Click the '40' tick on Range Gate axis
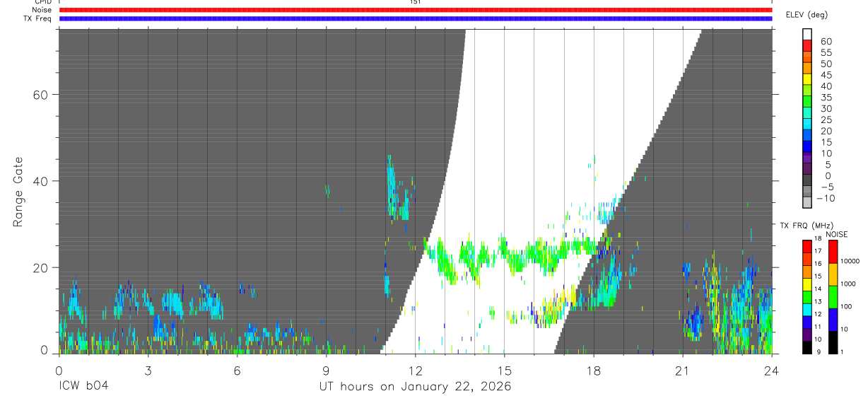This screenshot has width=868, height=401. pyautogui.click(x=42, y=181)
